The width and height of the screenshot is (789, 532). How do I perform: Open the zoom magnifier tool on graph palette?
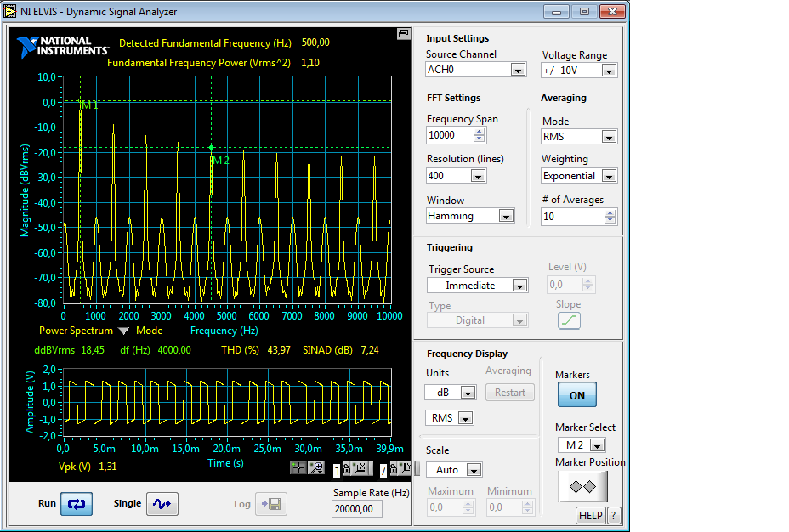point(316,467)
